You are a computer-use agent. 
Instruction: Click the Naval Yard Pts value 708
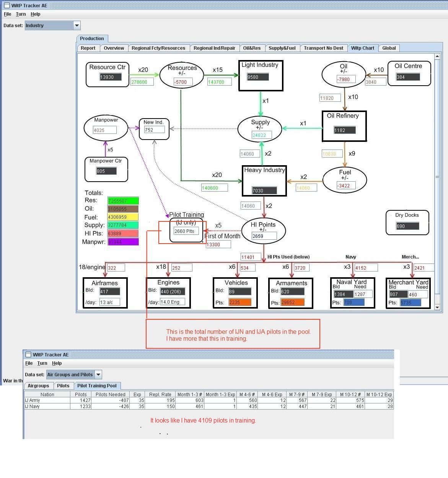pyautogui.click(x=354, y=302)
